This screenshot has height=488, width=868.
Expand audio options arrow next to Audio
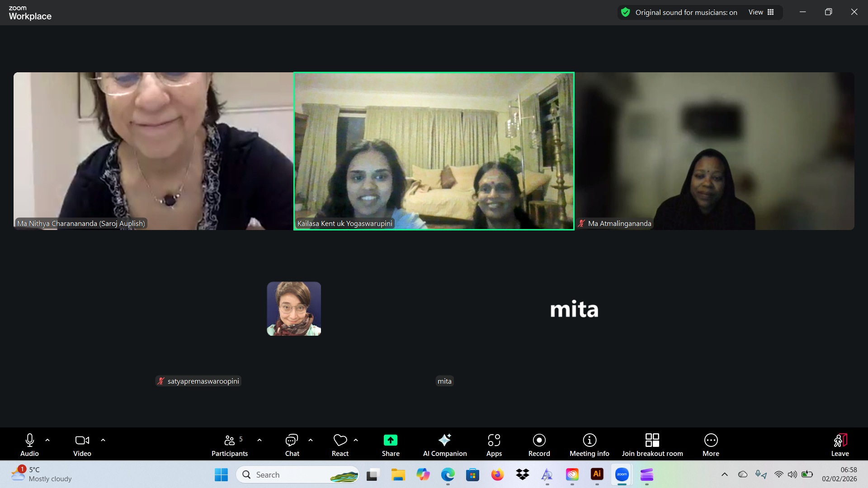point(47,440)
